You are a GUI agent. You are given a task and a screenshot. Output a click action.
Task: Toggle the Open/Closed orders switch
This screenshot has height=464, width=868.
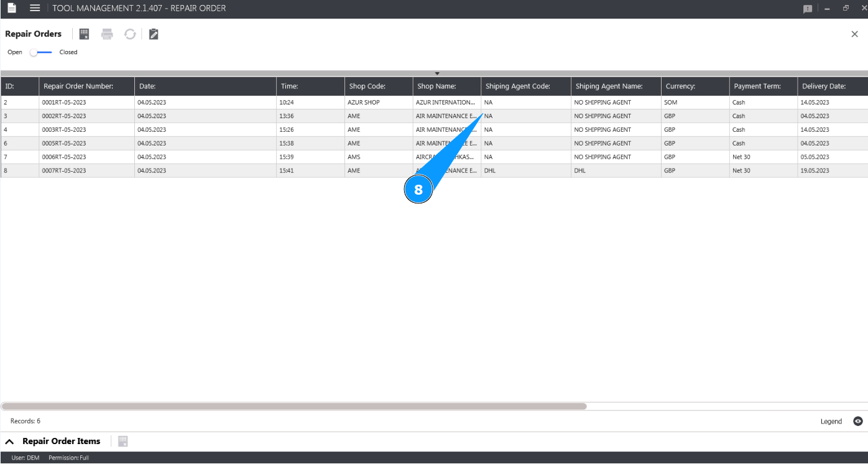(x=42, y=52)
